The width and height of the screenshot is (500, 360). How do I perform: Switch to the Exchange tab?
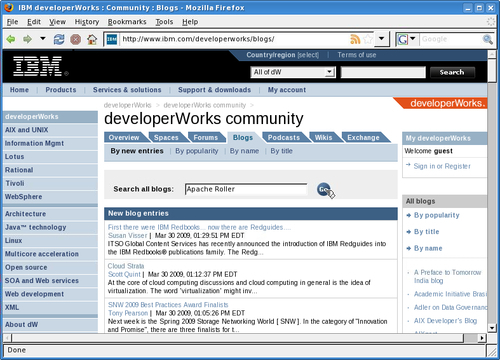click(x=363, y=138)
